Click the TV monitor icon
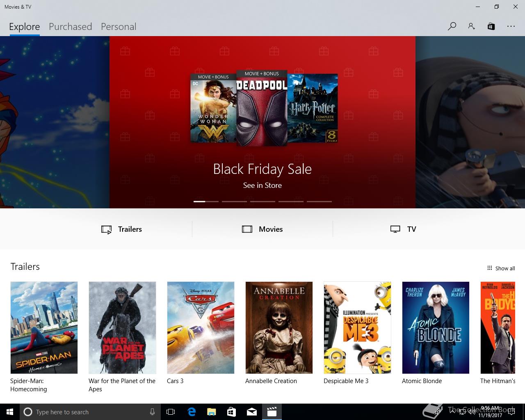Viewport: 525px width, 420px height. click(395, 229)
